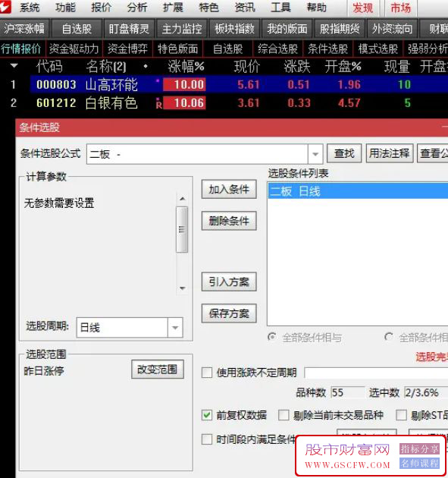The width and height of the screenshot is (448, 478).
Task: Click the 查找 button
Action: pyautogui.click(x=344, y=153)
